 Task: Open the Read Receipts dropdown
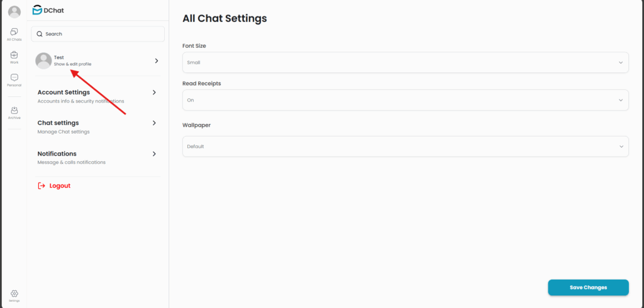(405, 100)
